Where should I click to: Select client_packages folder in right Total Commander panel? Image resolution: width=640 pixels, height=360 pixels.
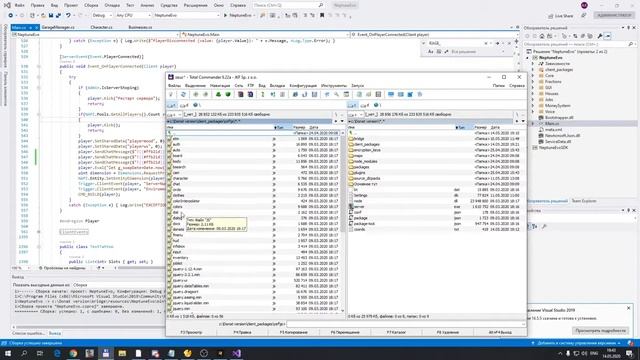[367, 144]
